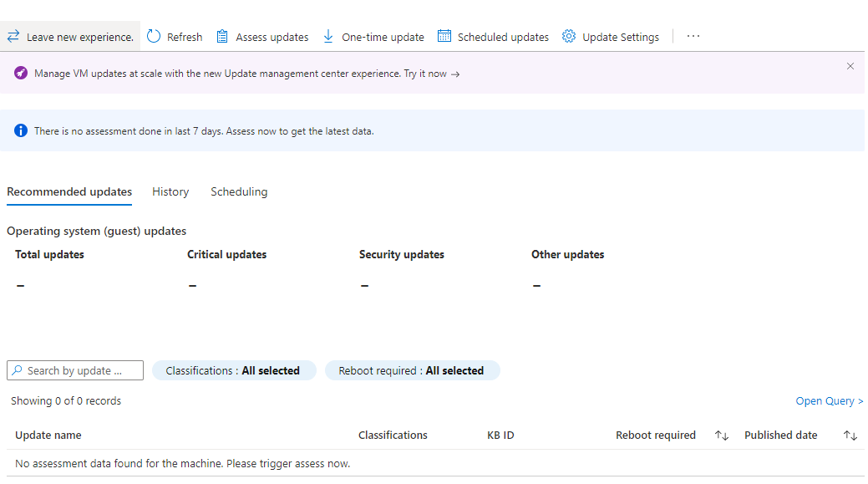Click the One-time update download arrow icon
The width and height of the screenshot is (868, 484).
click(328, 37)
